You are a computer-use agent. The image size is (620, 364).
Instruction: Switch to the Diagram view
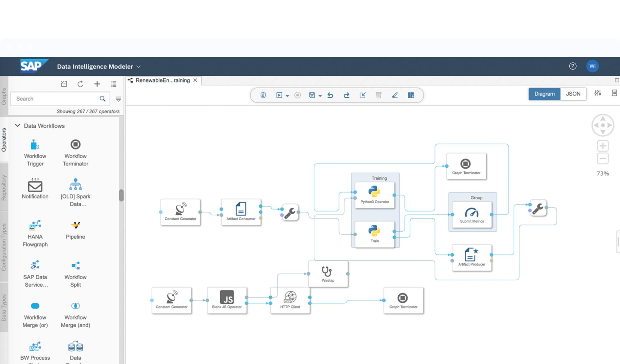point(544,94)
